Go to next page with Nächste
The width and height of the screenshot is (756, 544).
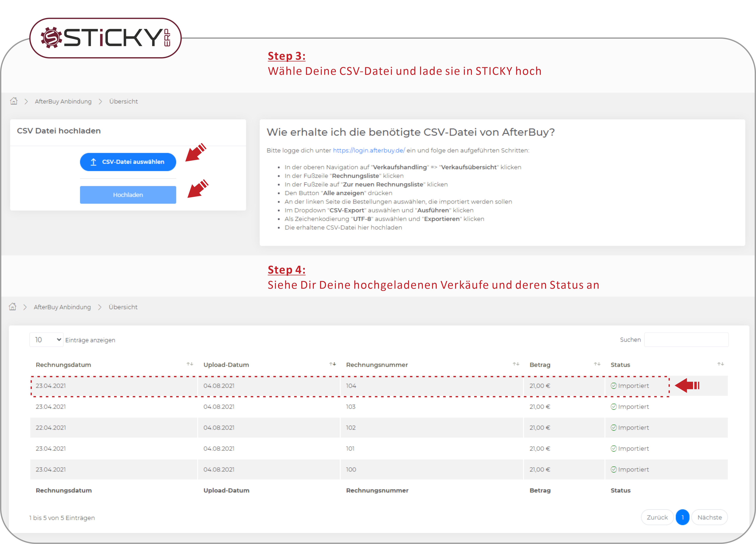coord(710,517)
